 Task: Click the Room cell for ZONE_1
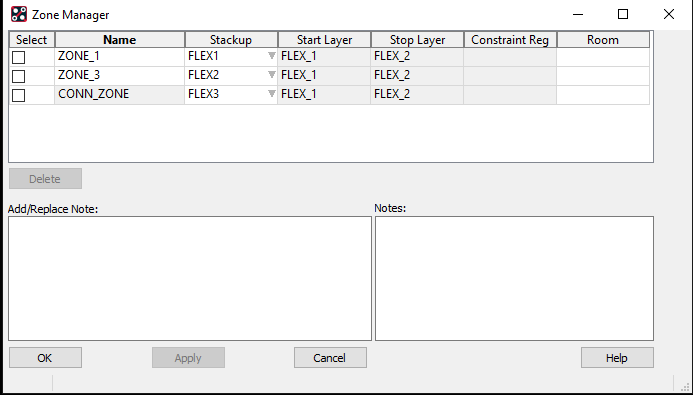click(603, 57)
